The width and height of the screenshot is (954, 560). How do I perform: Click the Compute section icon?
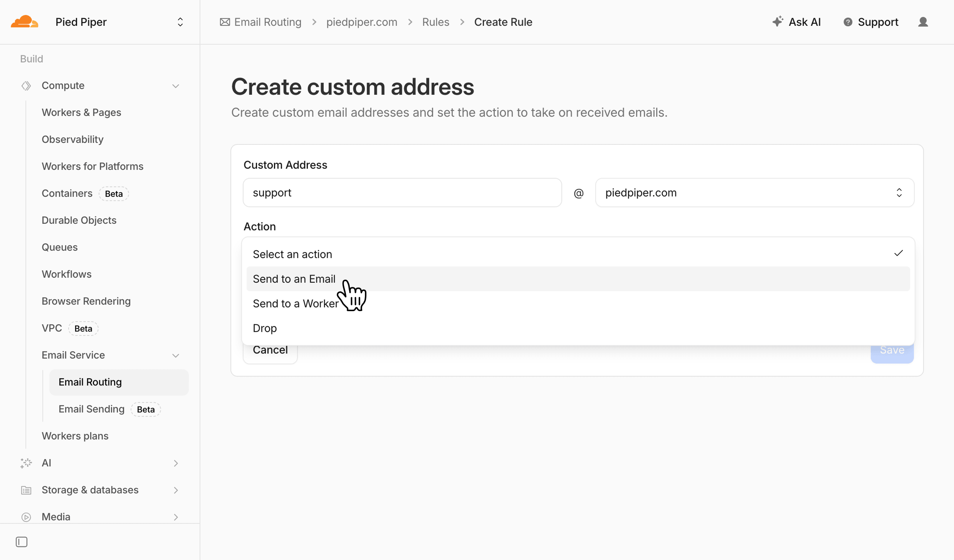[25, 86]
